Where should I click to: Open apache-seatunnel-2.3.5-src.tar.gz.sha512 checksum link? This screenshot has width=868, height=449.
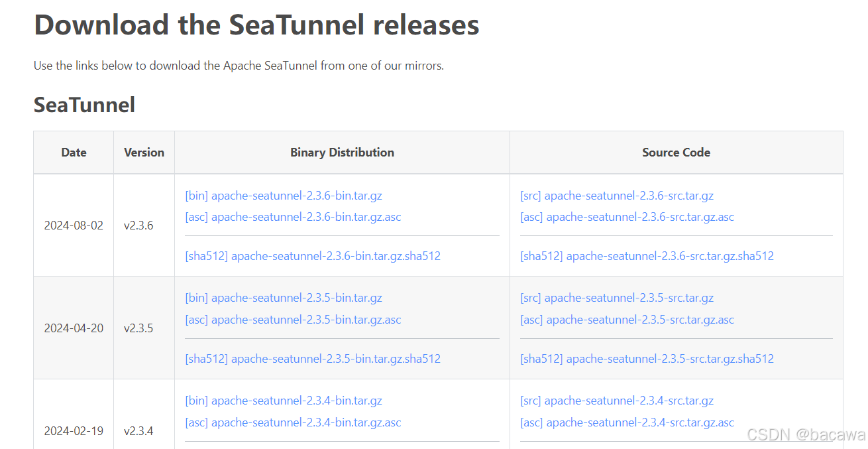click(x=647, y=359)
